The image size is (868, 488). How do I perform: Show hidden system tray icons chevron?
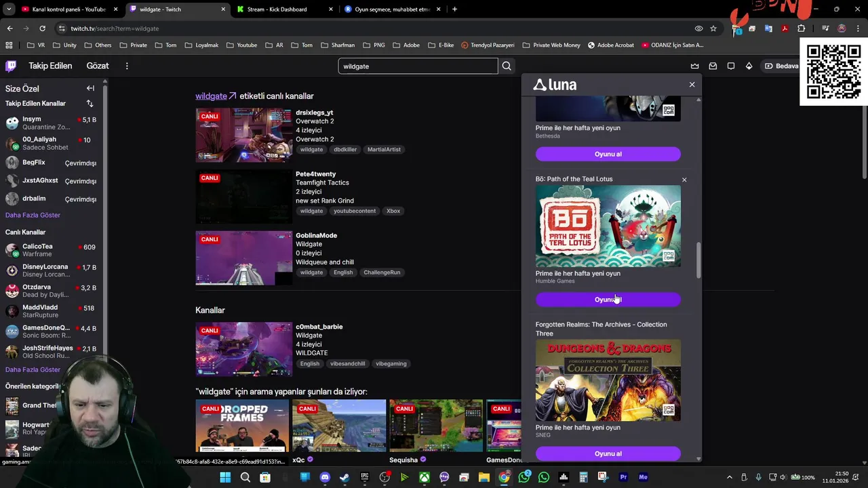[730, 477]
